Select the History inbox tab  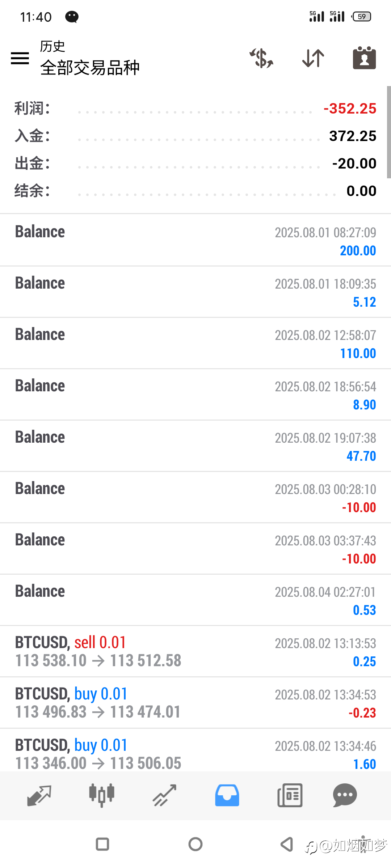227,795
